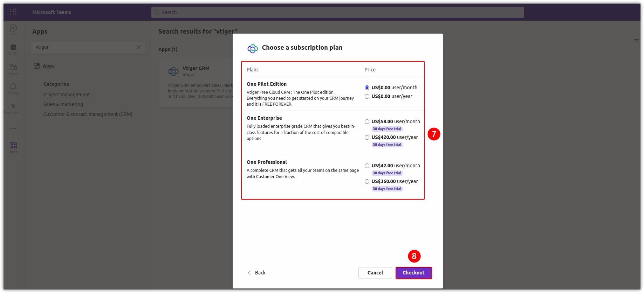Open Customer & contact management (CRM) category
This screenshot has height=293, width=644.
(88, 114)
